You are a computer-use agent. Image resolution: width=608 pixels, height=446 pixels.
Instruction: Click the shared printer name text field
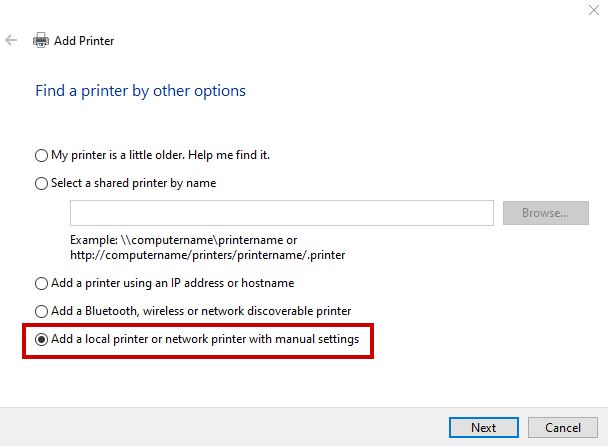coord(281,213)
